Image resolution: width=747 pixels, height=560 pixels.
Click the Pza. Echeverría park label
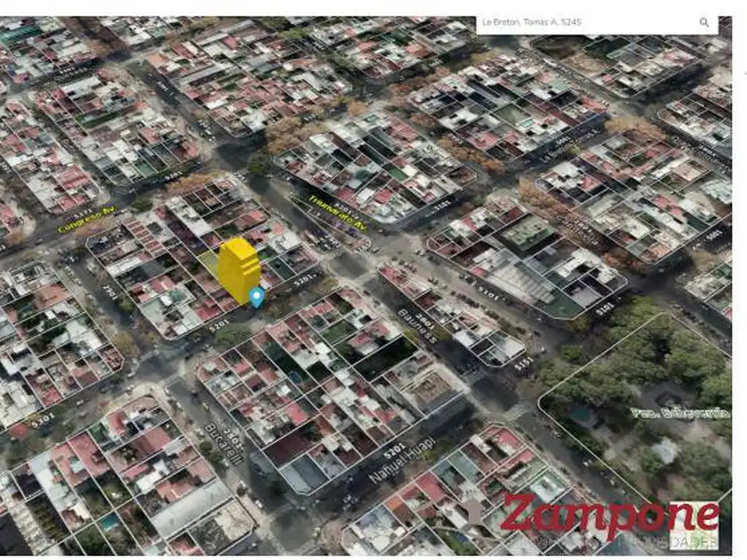680,413
